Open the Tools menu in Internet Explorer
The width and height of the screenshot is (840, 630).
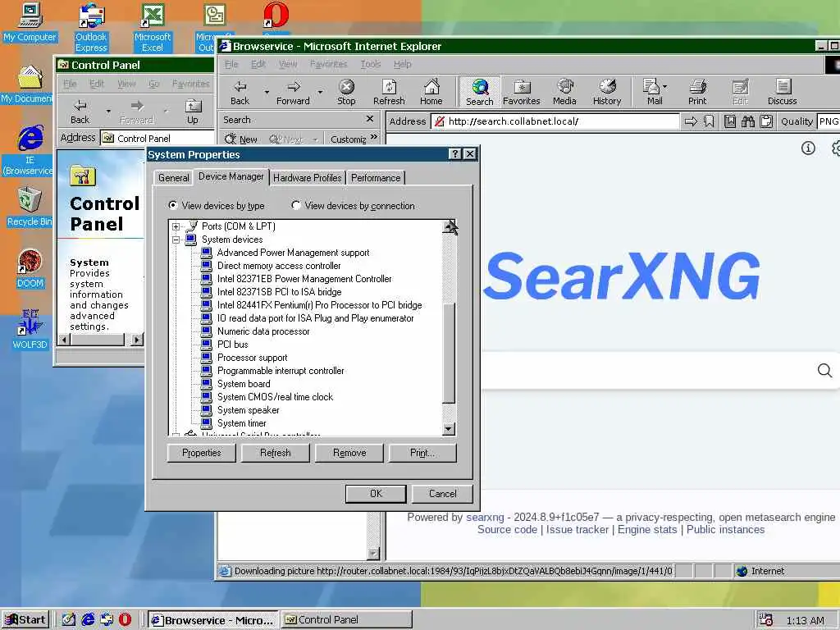[370, 64]
